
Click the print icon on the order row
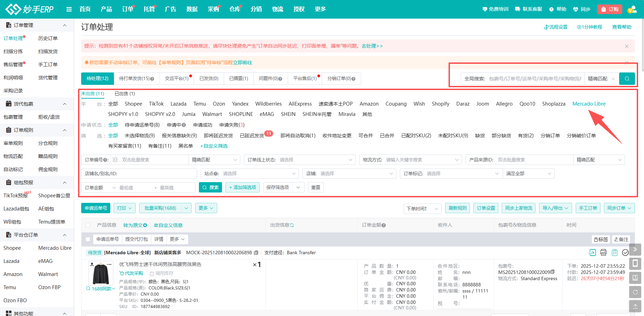coord(603,253)
